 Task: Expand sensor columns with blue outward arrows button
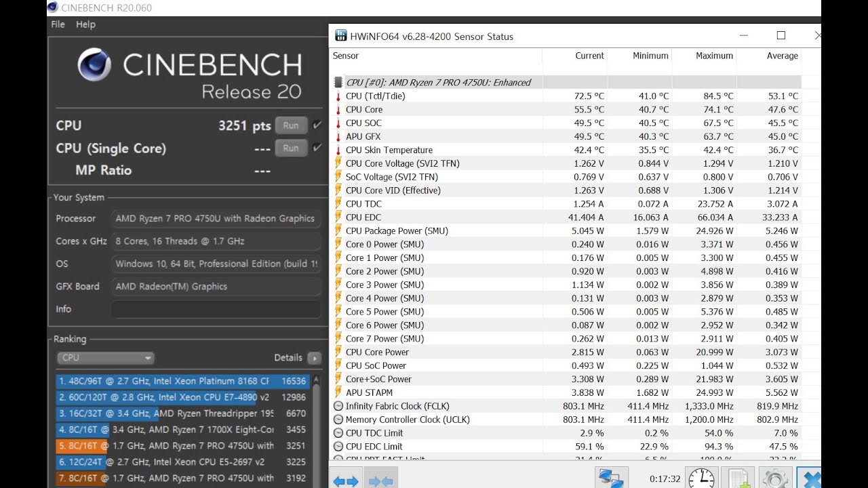(x=346, y=481)
